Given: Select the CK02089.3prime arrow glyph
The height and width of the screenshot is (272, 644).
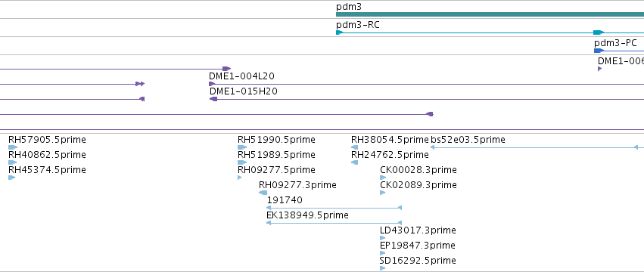Looking at the screenshot, I should tap(382, 193).
